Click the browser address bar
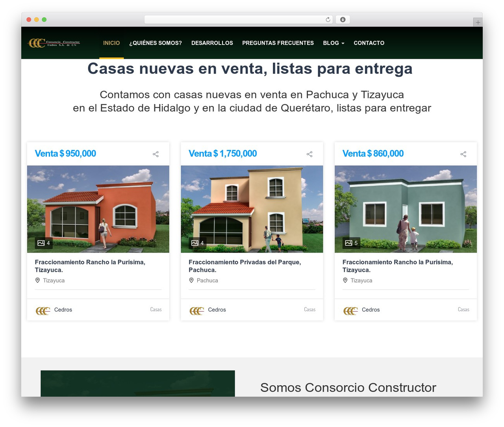This screenshot has height=427, width=504. pos(239,20)
